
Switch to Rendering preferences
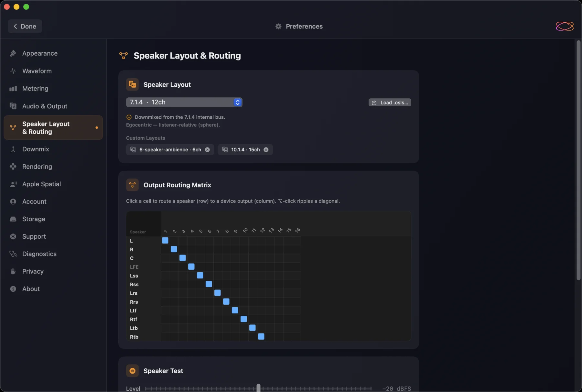coord(53,167)
